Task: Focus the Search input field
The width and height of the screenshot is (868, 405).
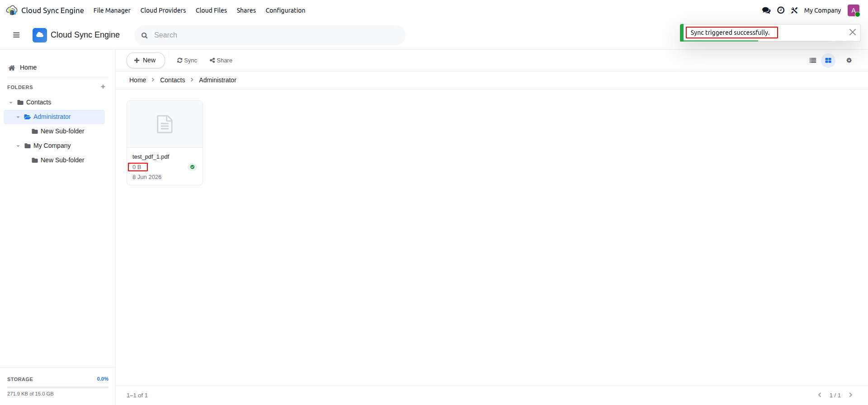Action: 270,35
